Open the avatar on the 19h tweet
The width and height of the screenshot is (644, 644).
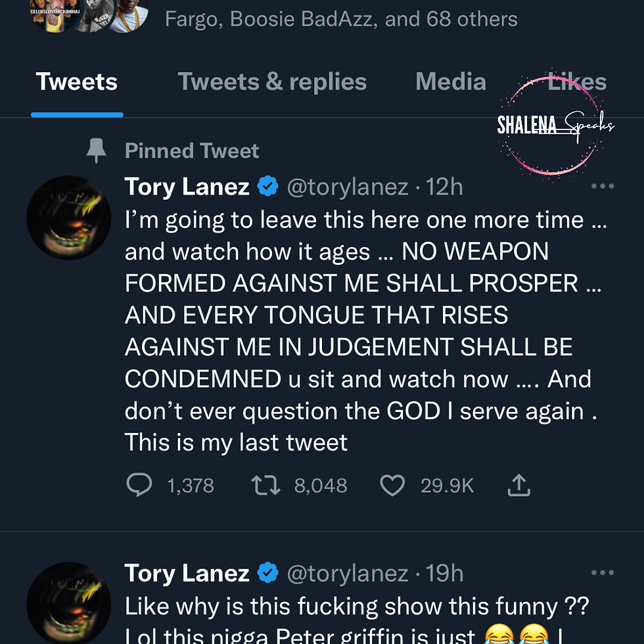coord(68,603)
